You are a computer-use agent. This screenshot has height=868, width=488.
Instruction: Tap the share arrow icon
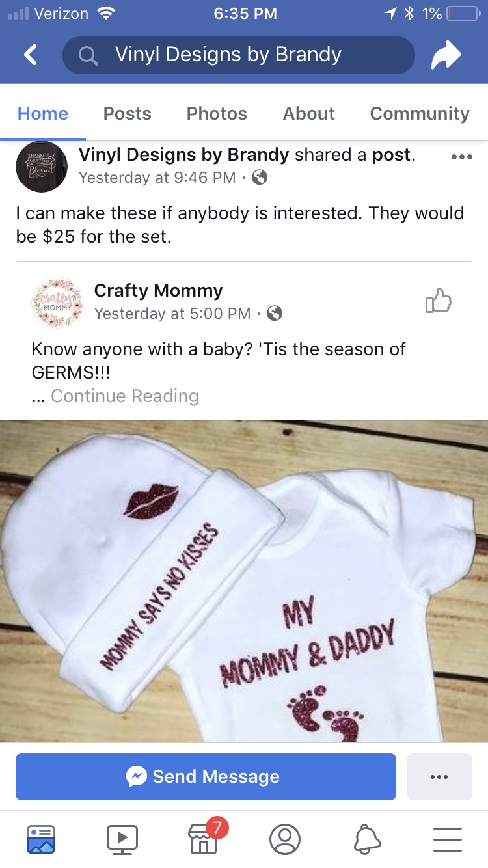pyautogui.click(x=446, y=55)
